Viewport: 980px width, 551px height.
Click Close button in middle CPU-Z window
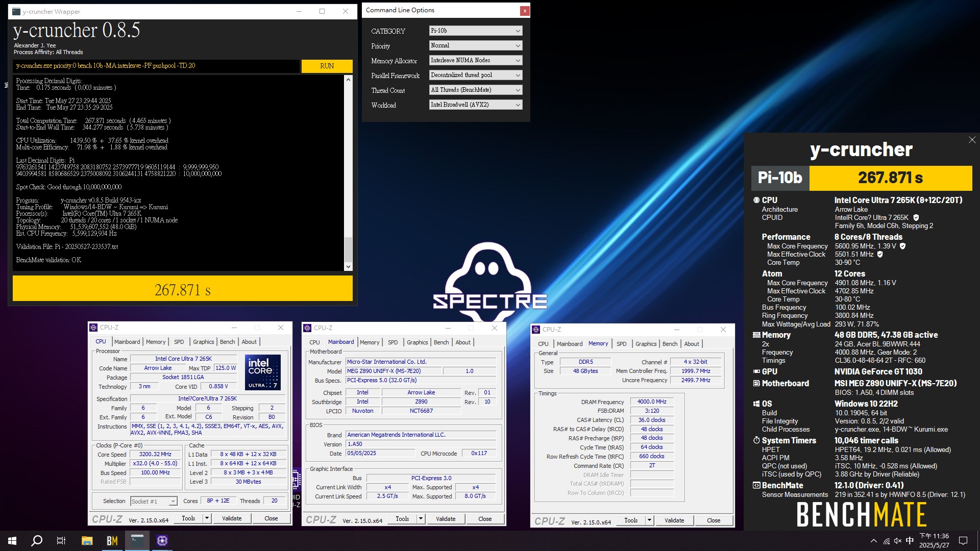click(485, 519)
